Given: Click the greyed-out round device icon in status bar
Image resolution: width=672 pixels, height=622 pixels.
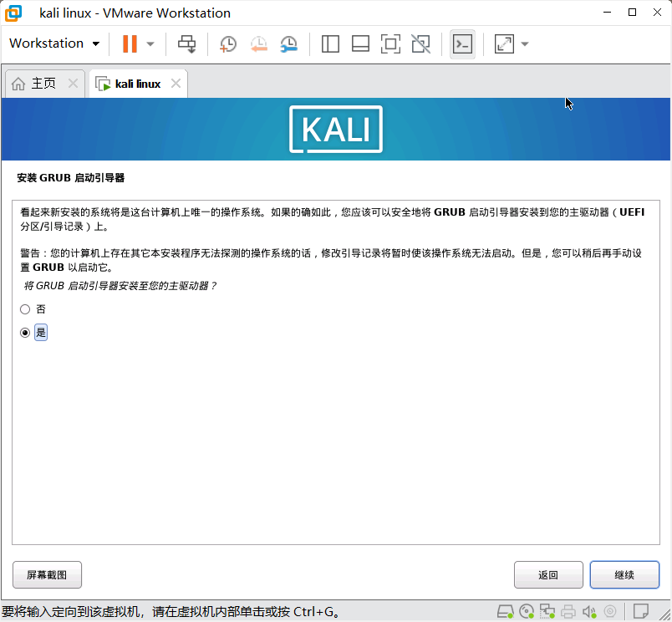Looking at the screenshot, I should pos(610,611).
